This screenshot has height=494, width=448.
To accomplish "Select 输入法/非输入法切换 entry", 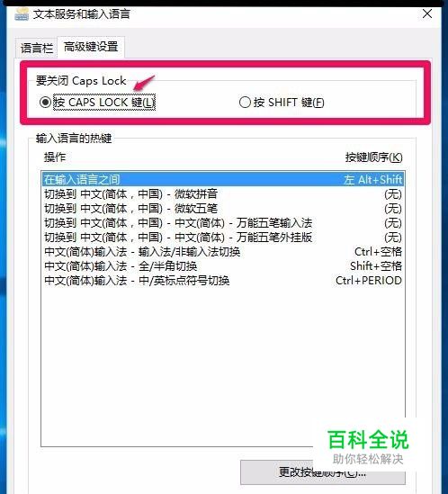I will (223, 251).
